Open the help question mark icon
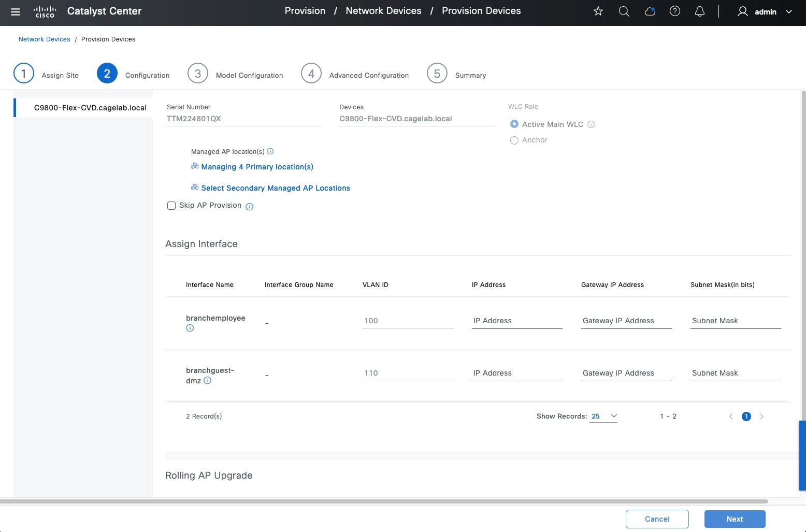 tap(675, 11)
